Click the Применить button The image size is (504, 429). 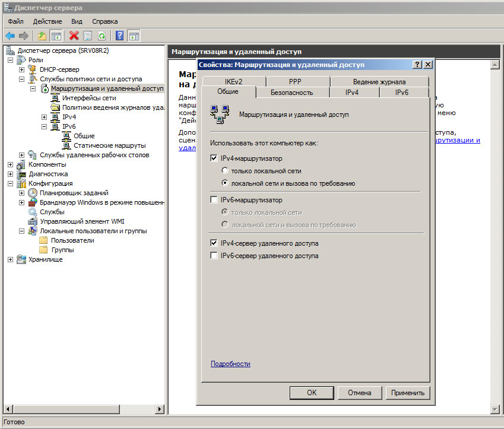407,392
